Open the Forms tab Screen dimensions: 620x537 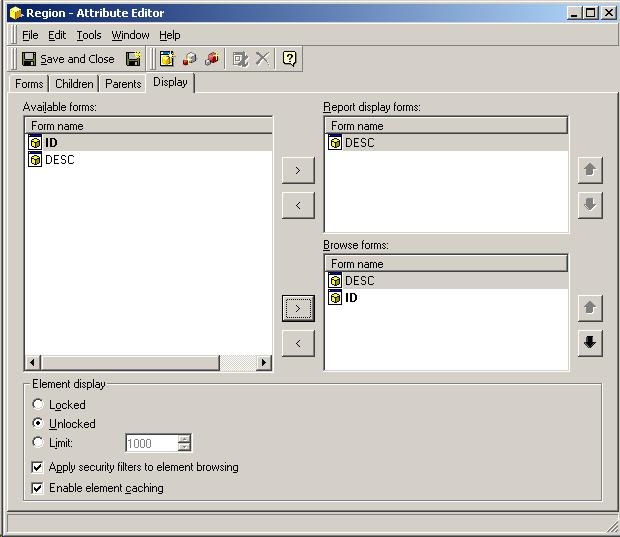pyautogui.click(x=29, y=84)
